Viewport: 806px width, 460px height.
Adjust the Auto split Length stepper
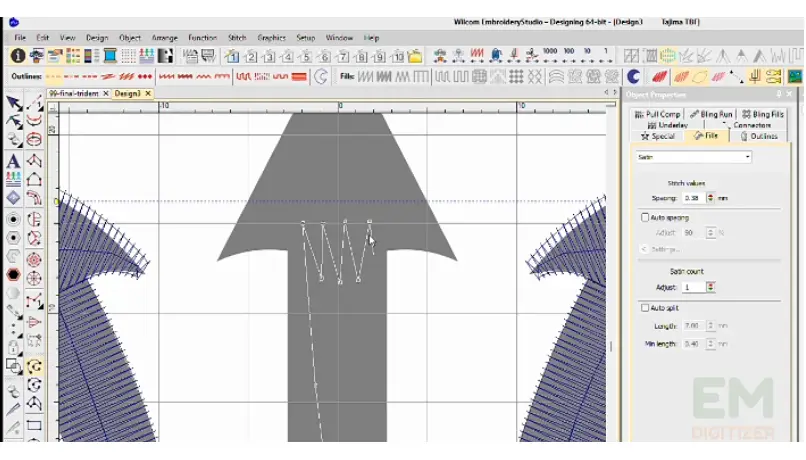[710, 326]
